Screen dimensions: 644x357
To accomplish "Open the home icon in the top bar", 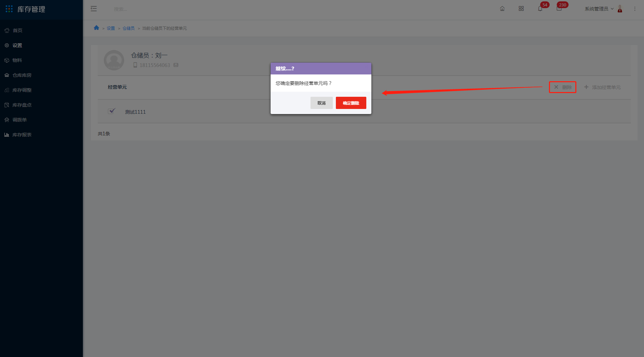I will click(x=502, y=9).
